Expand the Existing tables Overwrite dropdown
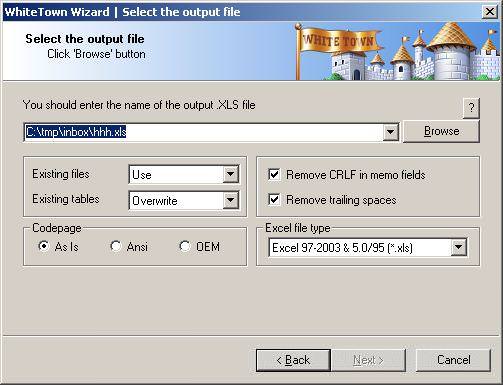 point(230,200)
